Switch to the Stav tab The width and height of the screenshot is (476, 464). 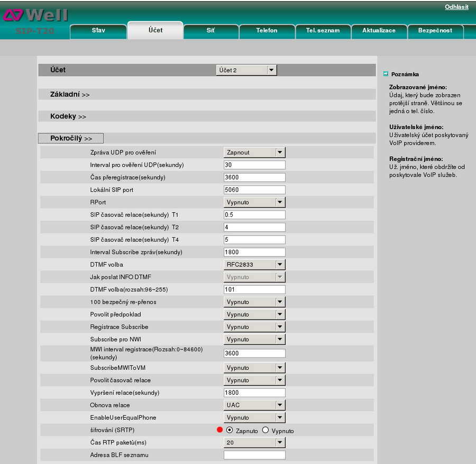tap(98, 31)
